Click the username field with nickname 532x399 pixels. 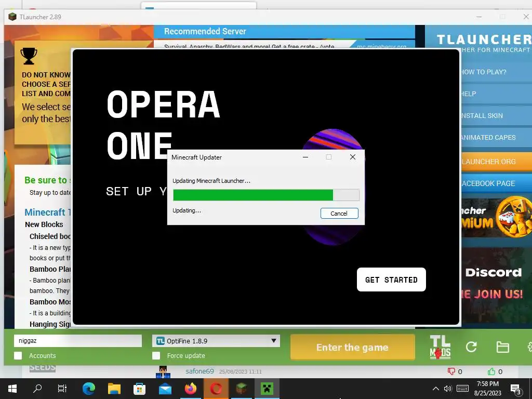78,341
